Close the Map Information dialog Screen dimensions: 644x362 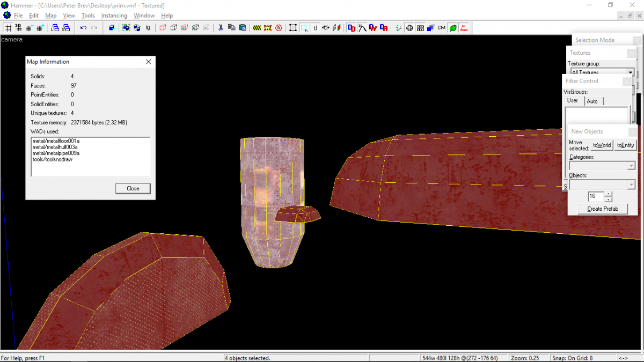133,188
